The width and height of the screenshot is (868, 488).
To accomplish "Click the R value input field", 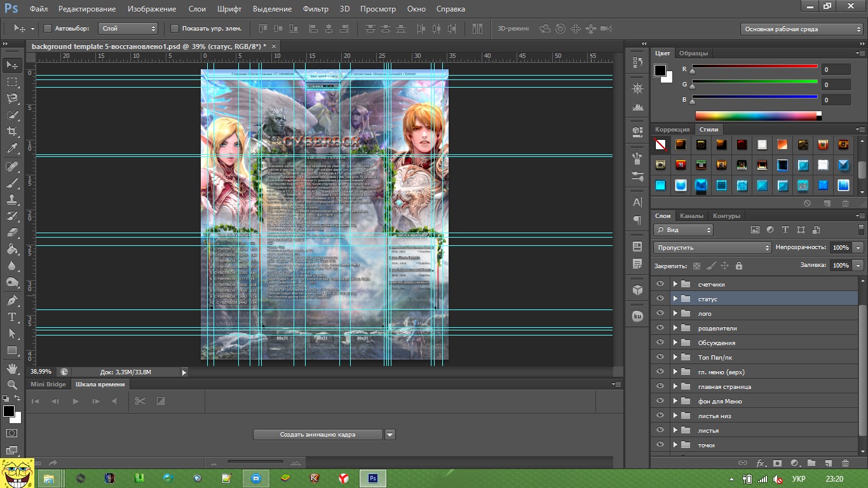I will (x=836, y=69).
